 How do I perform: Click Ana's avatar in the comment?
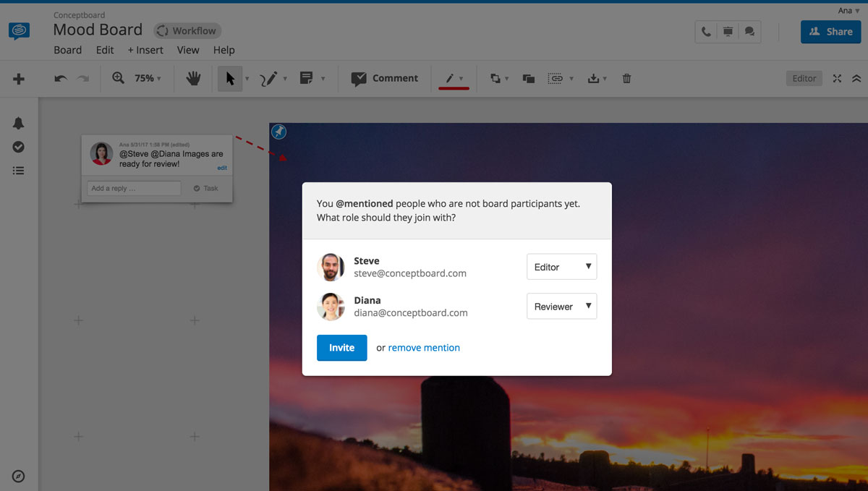click(101, 153)
